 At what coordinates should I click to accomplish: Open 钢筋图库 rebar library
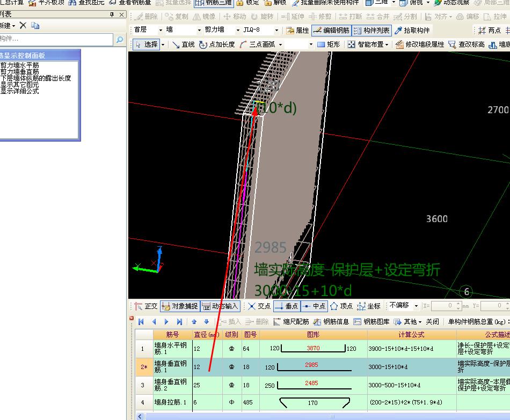click(x=371, y=322)
